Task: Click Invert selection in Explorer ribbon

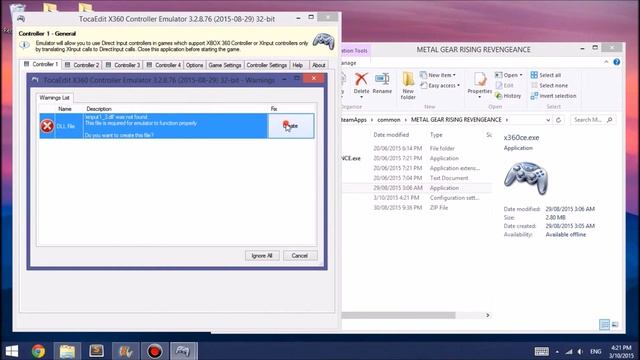Action: coord(553,96)
